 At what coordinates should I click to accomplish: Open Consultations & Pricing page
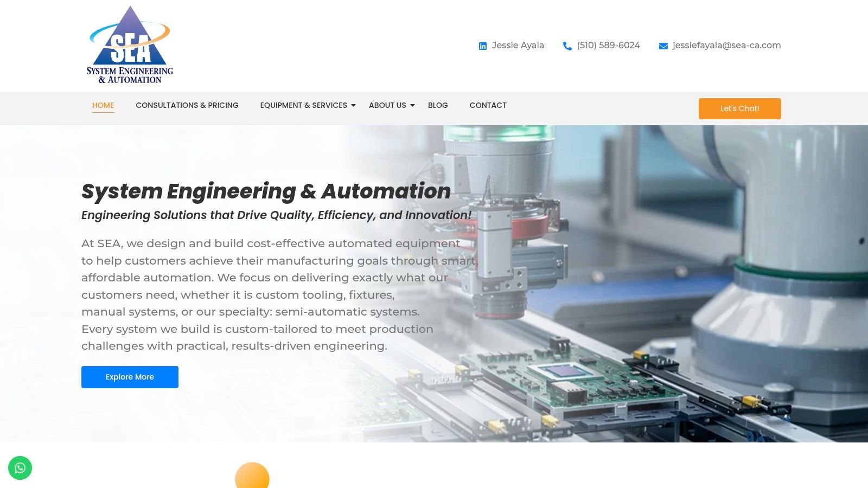coord(187,105)
